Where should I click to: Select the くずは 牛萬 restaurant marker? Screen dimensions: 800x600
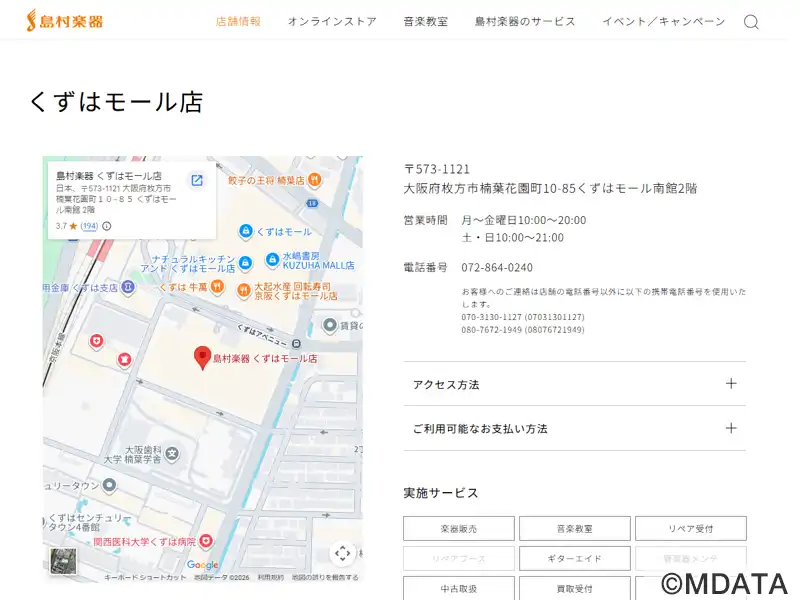[218, 287]
